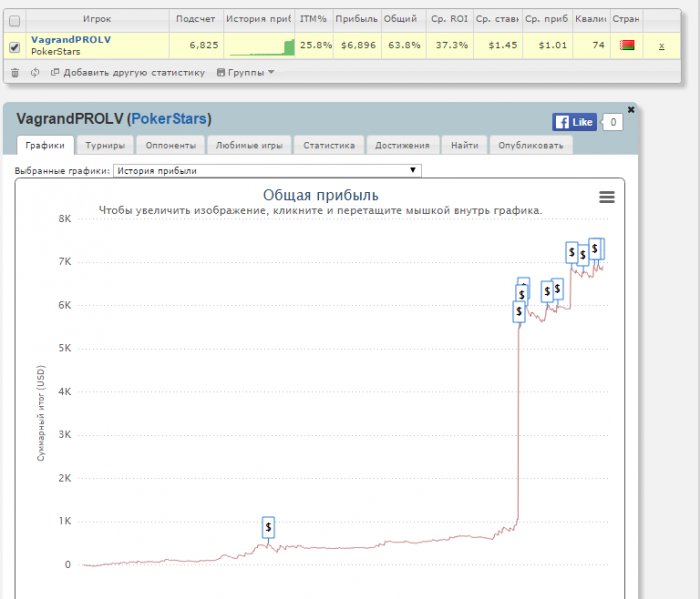Viewport: 700px width, 599px height.
Task: Sort by the Ср. ROI column header
Action: click(x=449, y=19)
